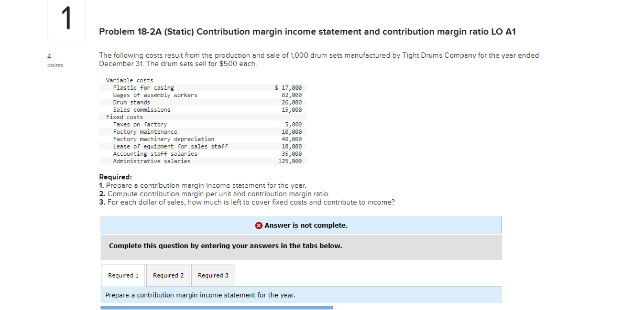Image resolution: width=644 pixels, height=310 pixels.
Task: Select 'Lease of equipment for sales staff' row
Action: tap(204, 146)
